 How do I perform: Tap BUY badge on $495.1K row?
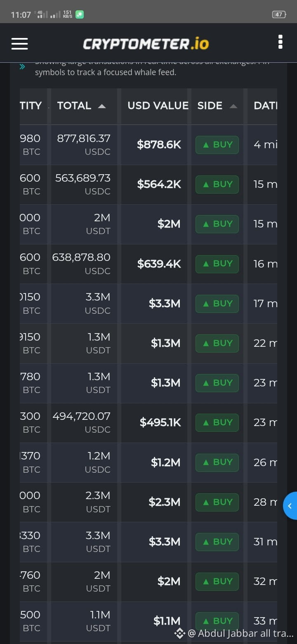(x=217, y=423)
